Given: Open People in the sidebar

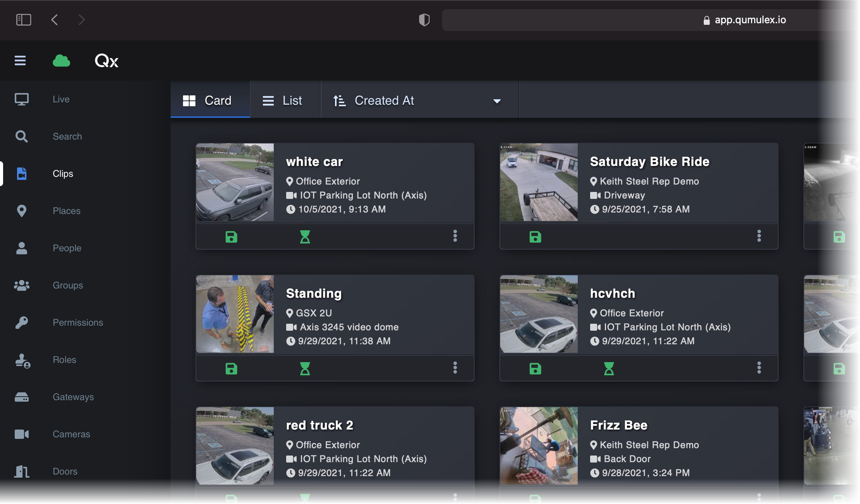Looking at the screenshot, I should [67, 248].
